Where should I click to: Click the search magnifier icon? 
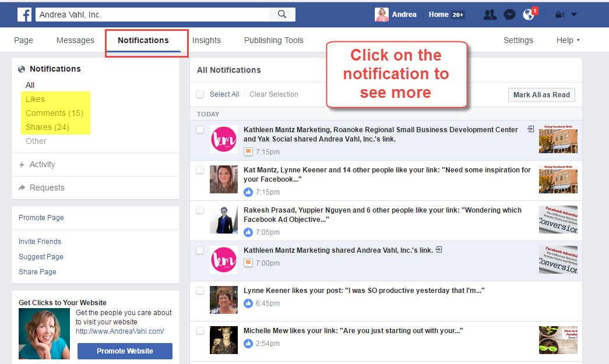tap(282, 15)
